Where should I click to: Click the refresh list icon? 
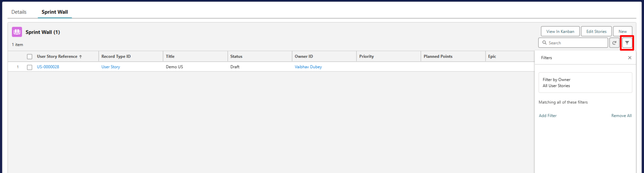(x=614, y=43)
